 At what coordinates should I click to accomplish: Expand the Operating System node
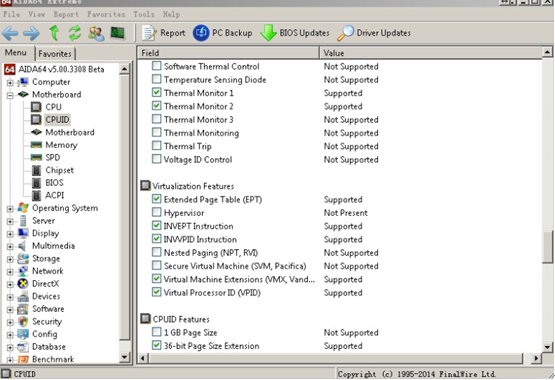(10, 209)
